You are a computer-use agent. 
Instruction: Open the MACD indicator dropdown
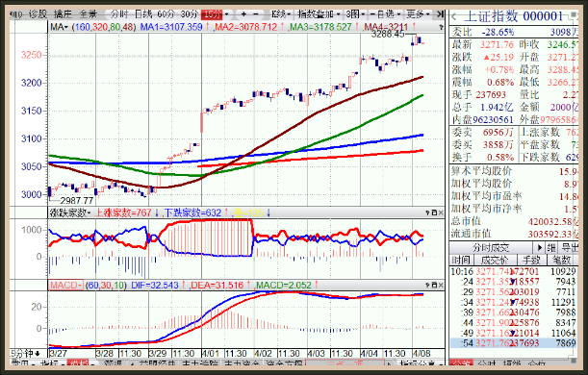tap(65, 285)
